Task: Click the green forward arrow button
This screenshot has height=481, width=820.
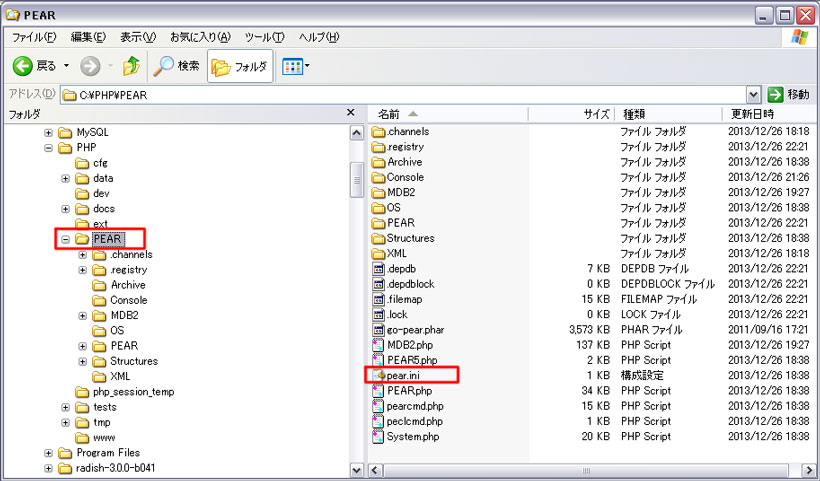Action: pyautogui.click(x=90, y=66)
